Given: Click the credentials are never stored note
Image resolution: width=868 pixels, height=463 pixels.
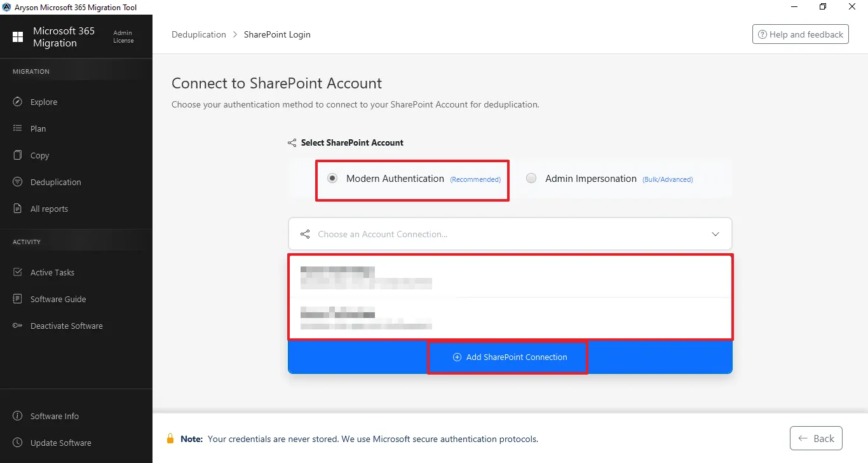Looking at the screenshot, I should [373, 439].
